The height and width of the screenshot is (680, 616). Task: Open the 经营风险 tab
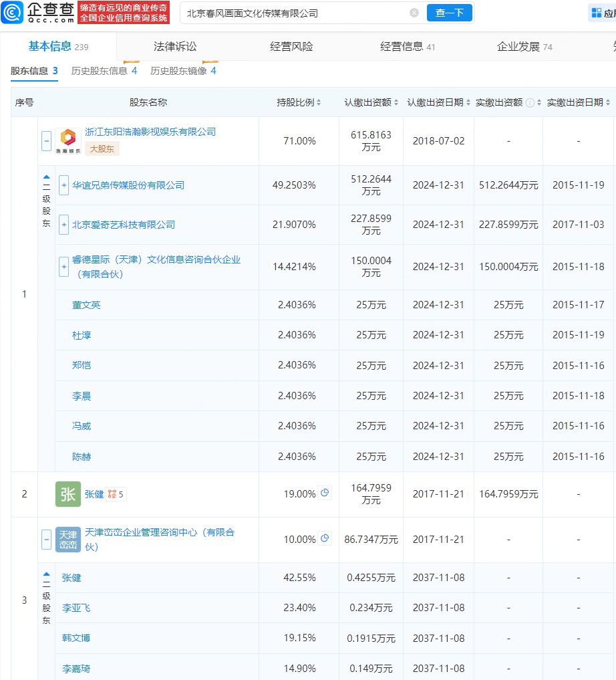(x=291, y=46)
